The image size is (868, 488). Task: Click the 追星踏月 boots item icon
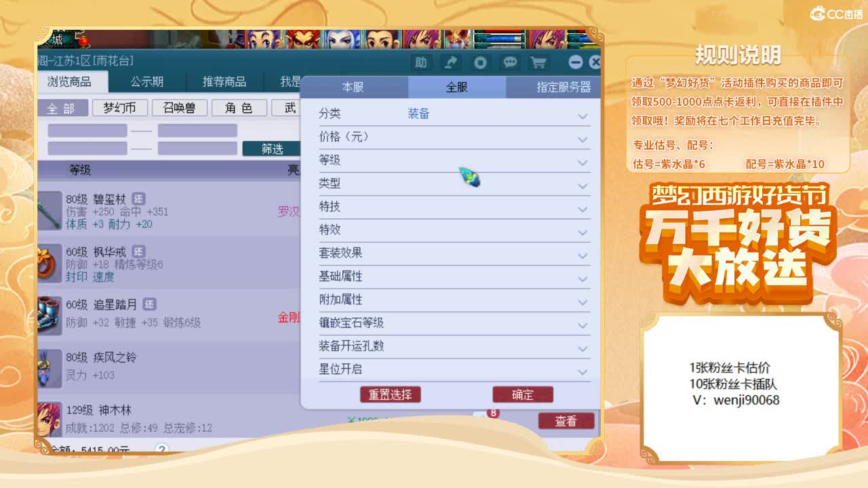coord(50,315)
